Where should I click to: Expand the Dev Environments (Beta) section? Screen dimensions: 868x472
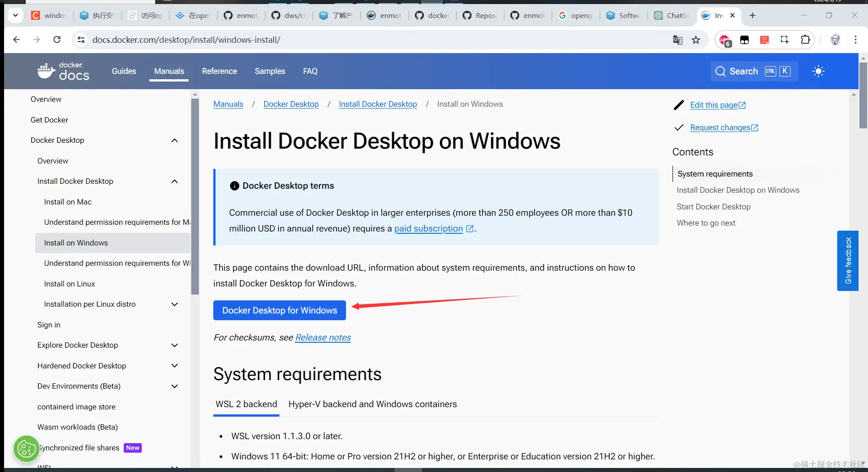click(x=175, y=386)
